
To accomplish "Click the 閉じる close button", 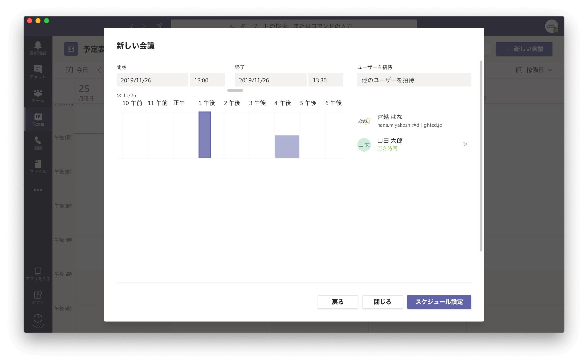I will 382,302.
